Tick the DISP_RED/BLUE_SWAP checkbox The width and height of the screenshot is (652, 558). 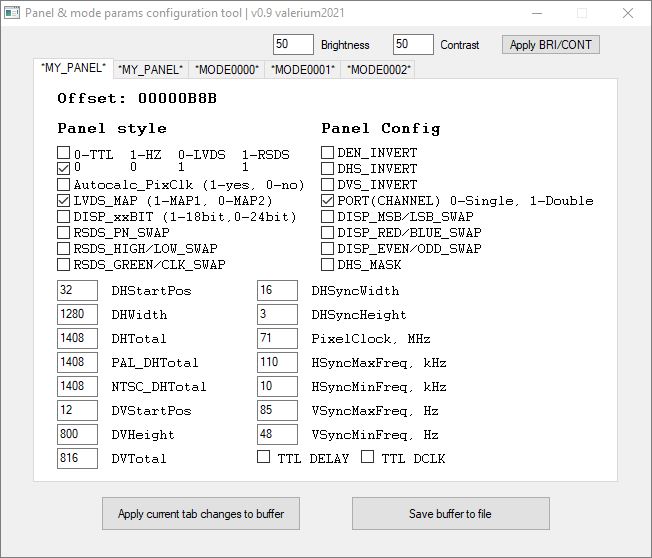pyautogui.click(x=328, y=233)
